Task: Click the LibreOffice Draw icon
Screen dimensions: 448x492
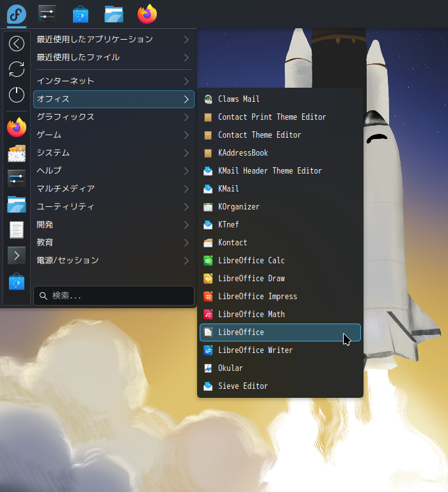Action: 208,279
